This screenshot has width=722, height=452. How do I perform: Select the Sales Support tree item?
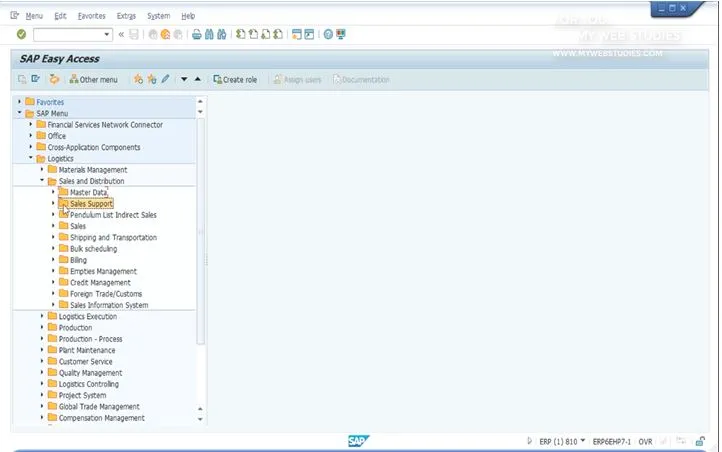[91, 203]
